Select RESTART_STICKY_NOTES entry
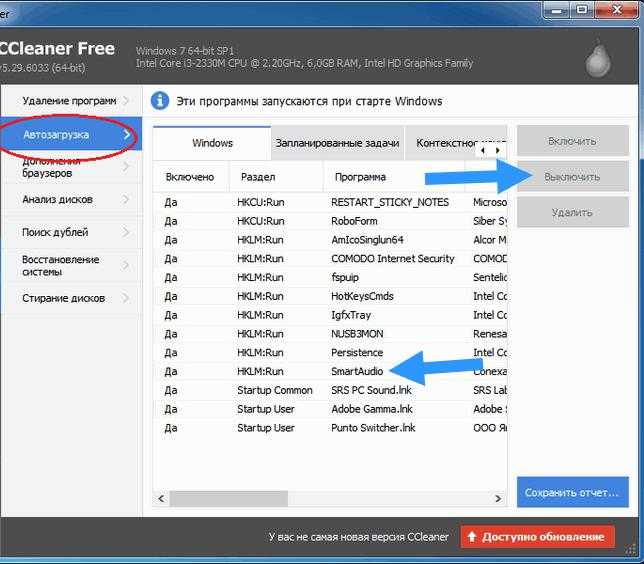 [x=330, y=202]
